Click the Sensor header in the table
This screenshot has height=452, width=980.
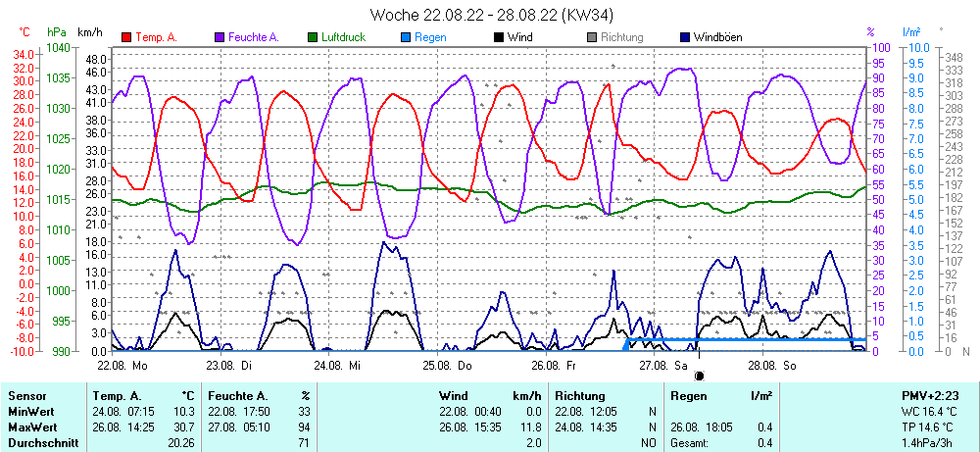[27, 395]
